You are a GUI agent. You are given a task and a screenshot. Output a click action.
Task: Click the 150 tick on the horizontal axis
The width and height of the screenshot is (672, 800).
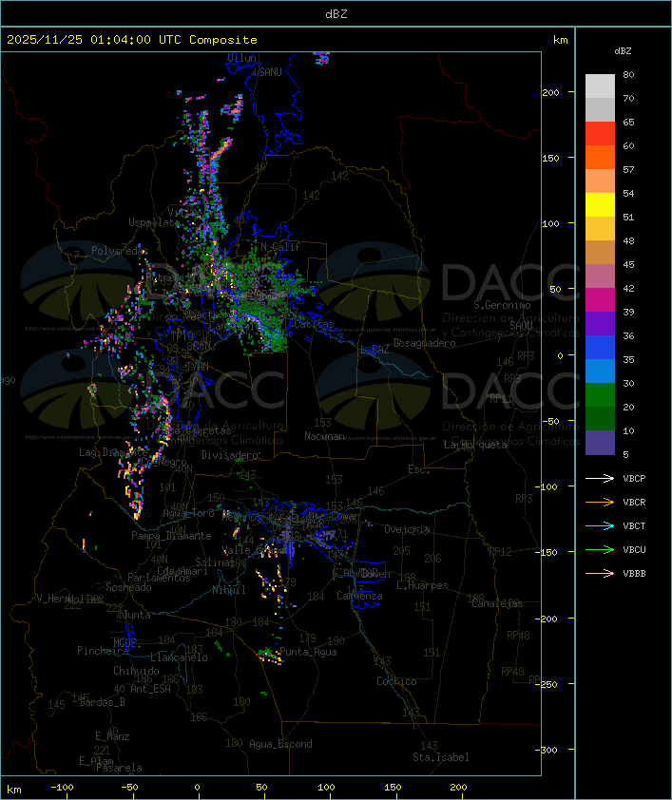pyautogui.click(x=393, y=788)
